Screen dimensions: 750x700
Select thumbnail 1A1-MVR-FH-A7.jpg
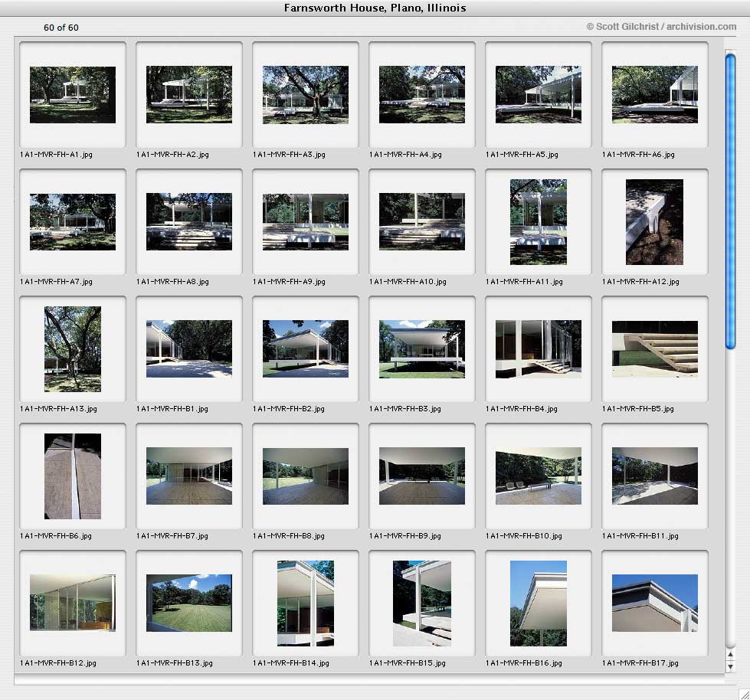coord(73,222)
